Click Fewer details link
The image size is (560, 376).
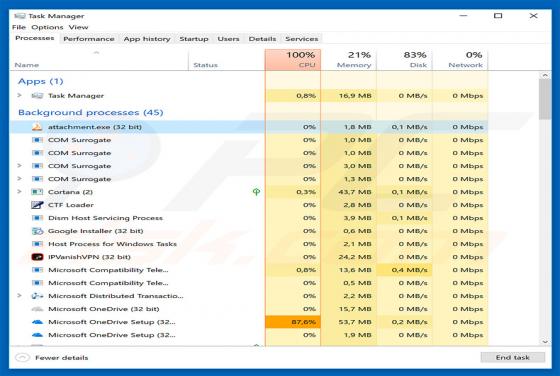61,358
